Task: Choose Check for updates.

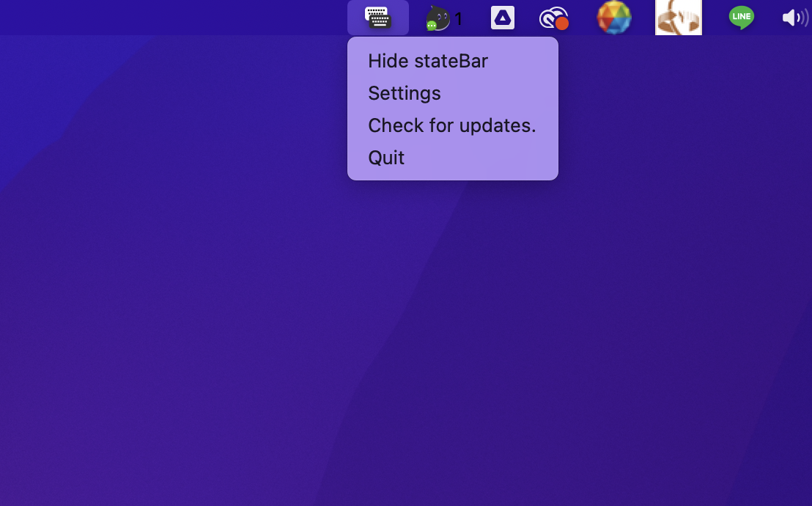Action: pos(453,125)
